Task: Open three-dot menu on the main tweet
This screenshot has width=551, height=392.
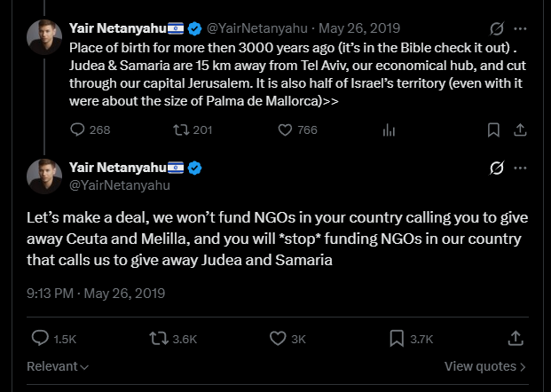Action: [521, 168]
